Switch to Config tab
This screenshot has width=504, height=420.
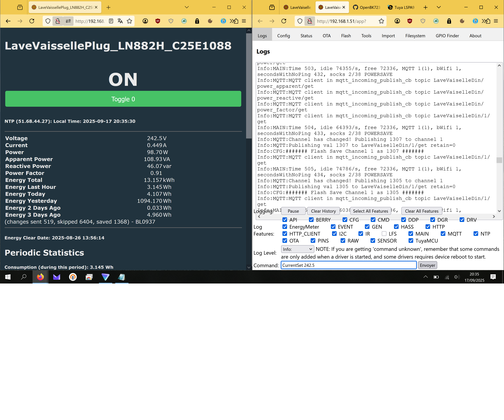pyautogui.click(x=283, y=36)
